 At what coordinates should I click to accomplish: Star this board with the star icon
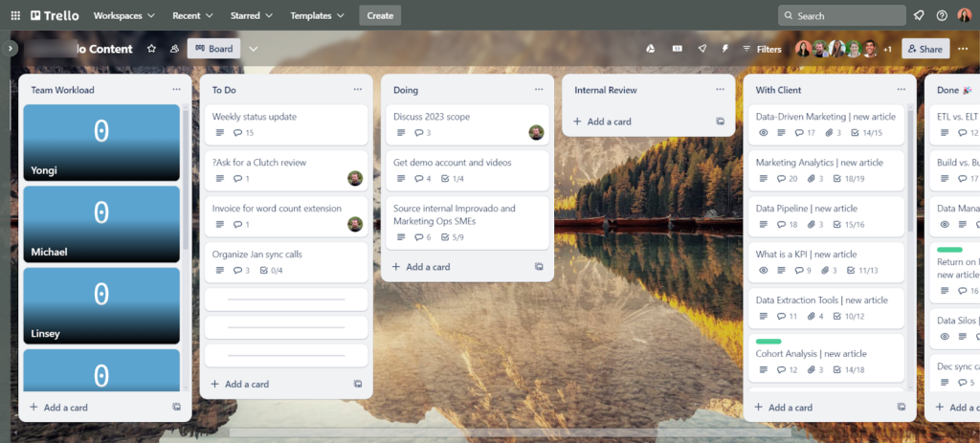pos(151,49)
